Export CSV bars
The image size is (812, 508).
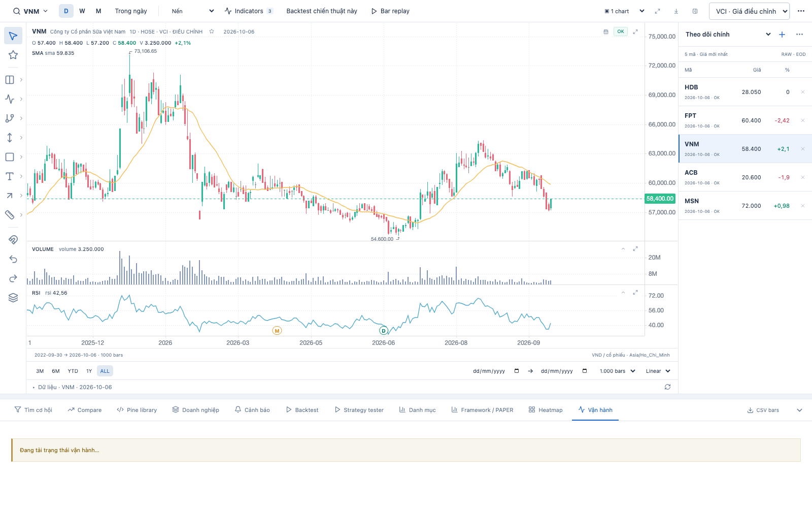[x=763, y=410]
